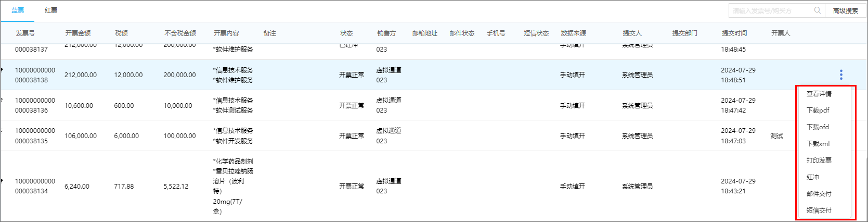The height and width of the screenshot is (222, 868).
Task: Click the invoice number search field
Action: tap(771, 10)
